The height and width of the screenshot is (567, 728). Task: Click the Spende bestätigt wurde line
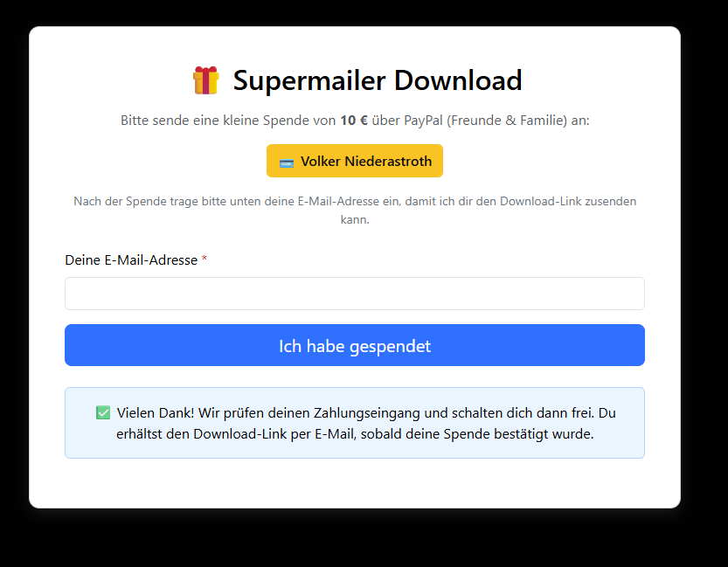(518, 434)
